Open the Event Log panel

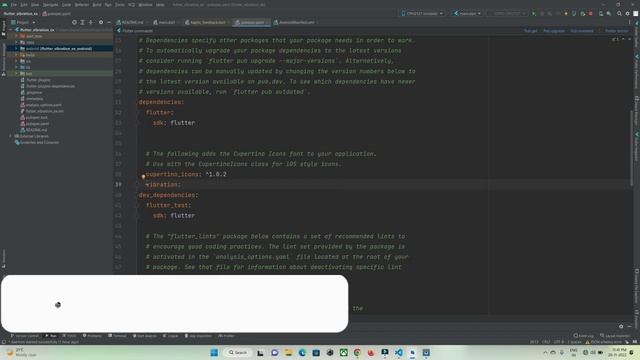583,336
